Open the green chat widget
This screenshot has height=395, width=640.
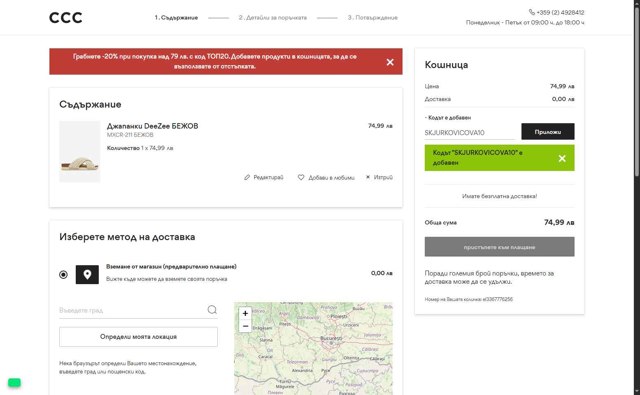coord(14,382)
